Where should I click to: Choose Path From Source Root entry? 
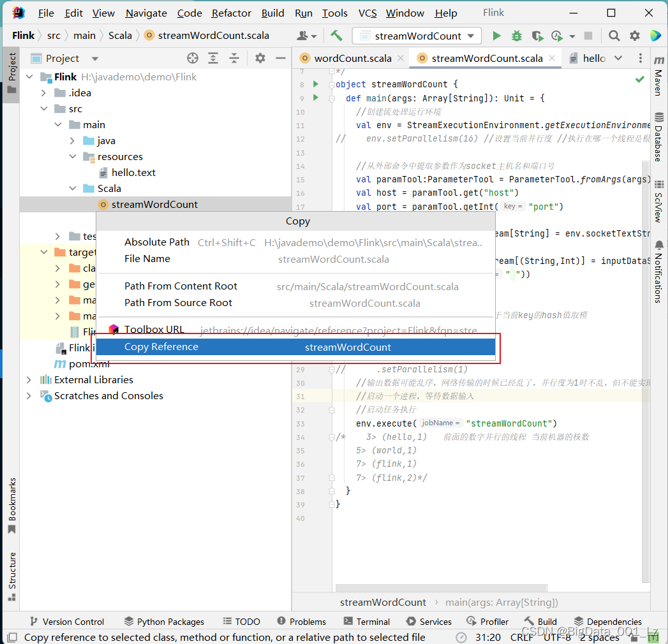coord(295,303)
